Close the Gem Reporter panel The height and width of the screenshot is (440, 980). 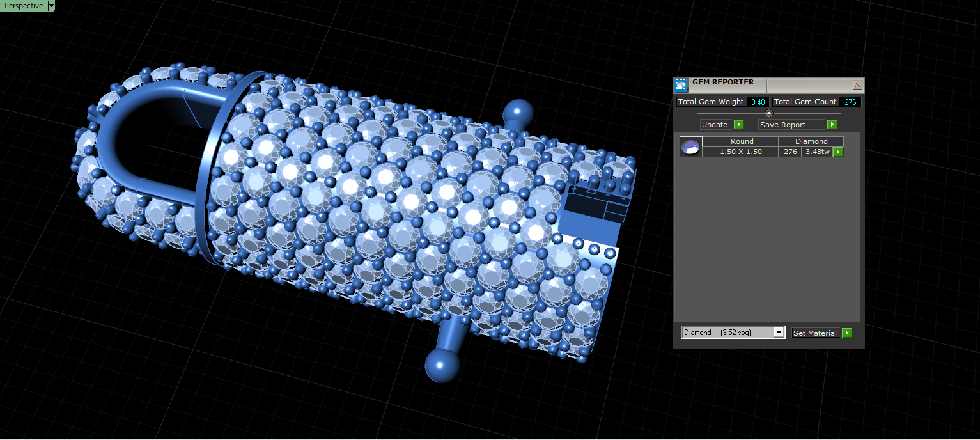[857, 85]
